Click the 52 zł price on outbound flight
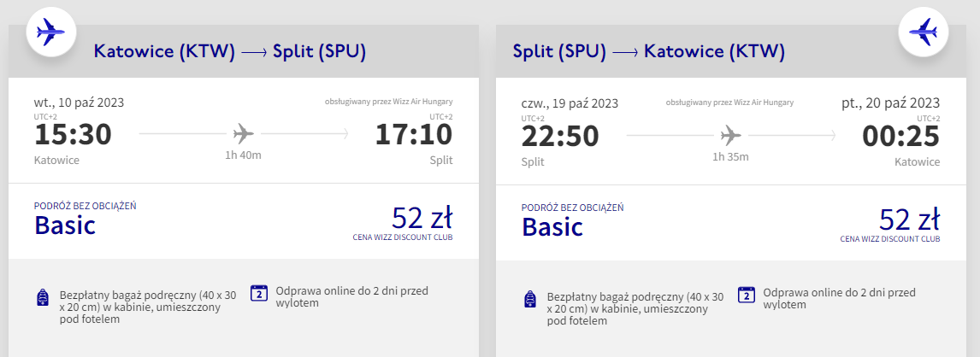980x357 pixels. point(422,218)
